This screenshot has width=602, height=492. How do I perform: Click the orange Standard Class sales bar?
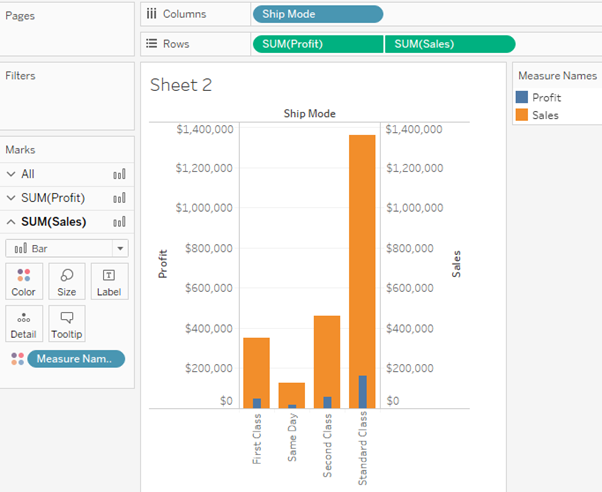point(362,250)
